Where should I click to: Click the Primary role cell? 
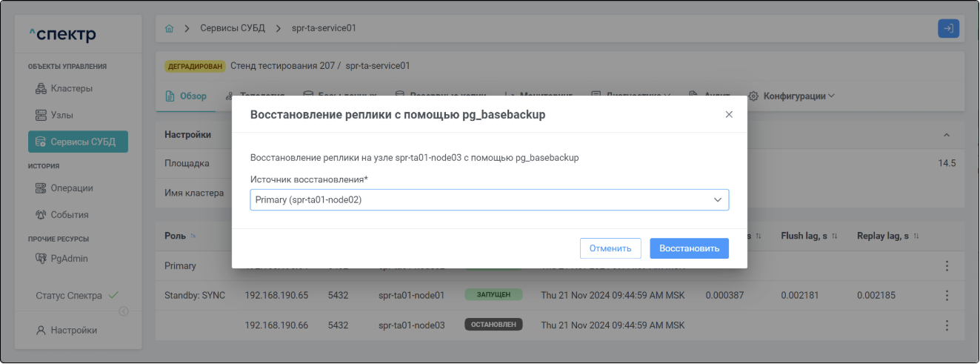pos(180,265)
